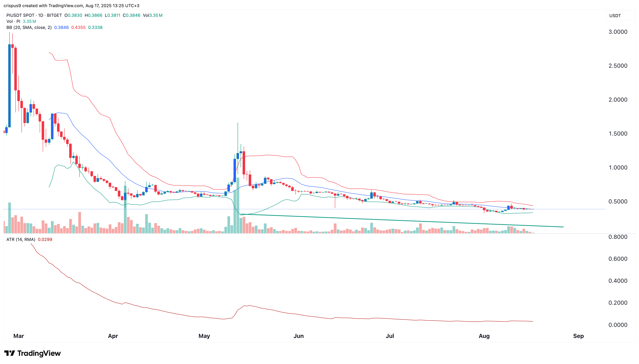This screenshot has width=639, height=364.
Task: Click the ATR reading 0.0299
Action: tap(45, 239)
